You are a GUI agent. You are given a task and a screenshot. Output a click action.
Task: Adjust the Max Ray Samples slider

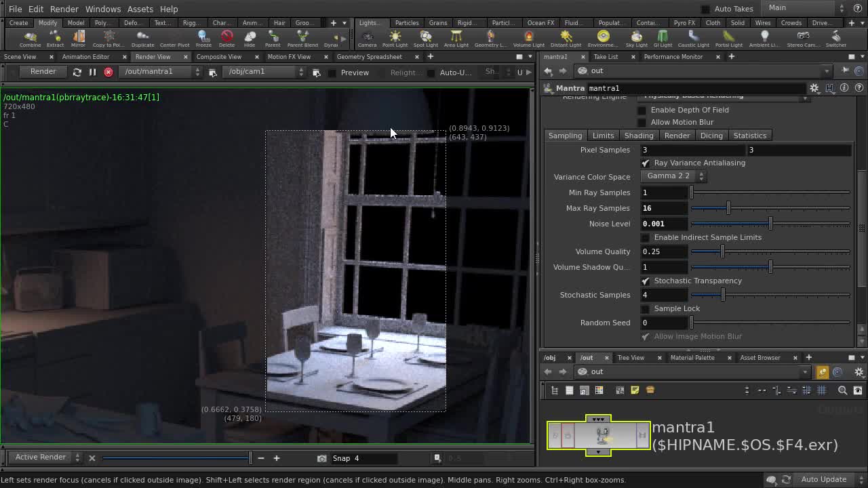pyautogui.click(x=770, y=208)
